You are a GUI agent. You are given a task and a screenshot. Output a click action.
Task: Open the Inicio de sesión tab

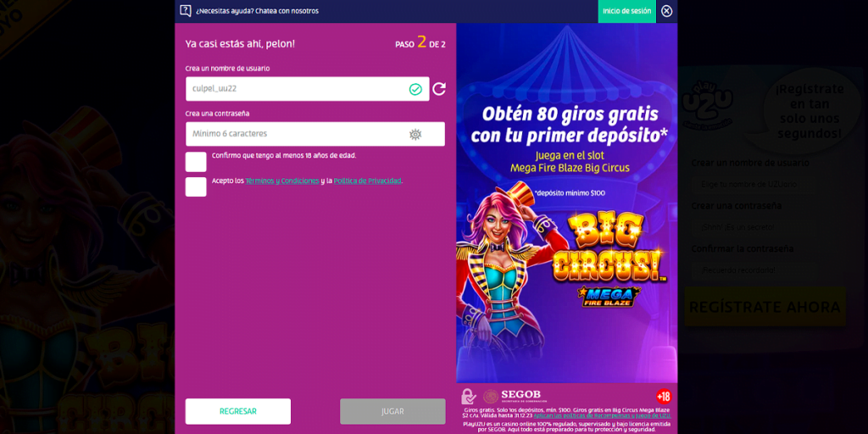(626, 11)
